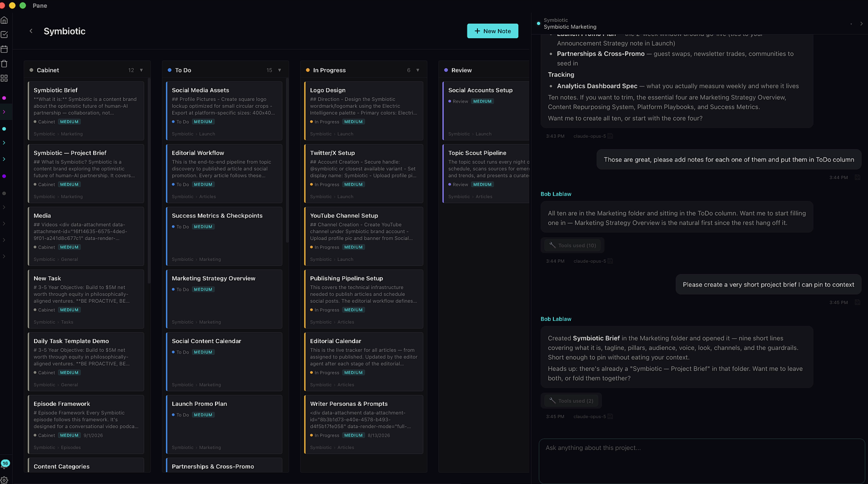
Task: Click the right chevron at the chat panel's top corner
Action: 861,24
